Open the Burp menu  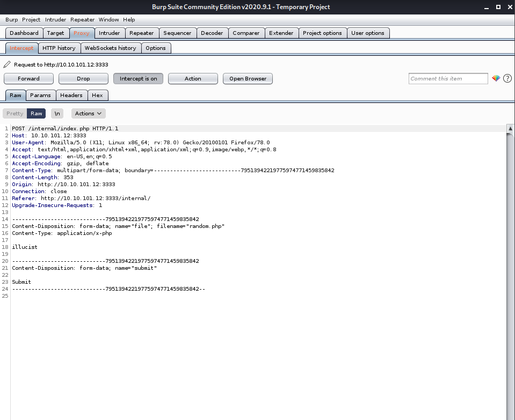pos(11,20)
